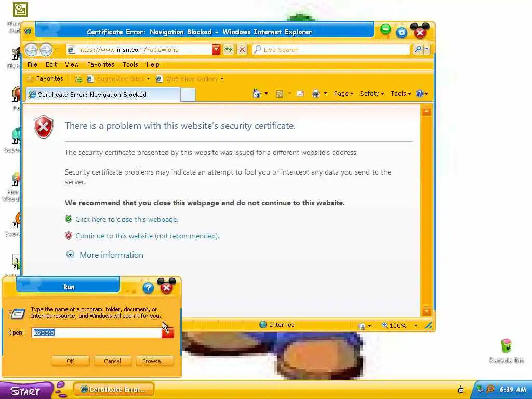532x399 pixels.
Task: Open the Favorites star button
Action: point(45,79)
